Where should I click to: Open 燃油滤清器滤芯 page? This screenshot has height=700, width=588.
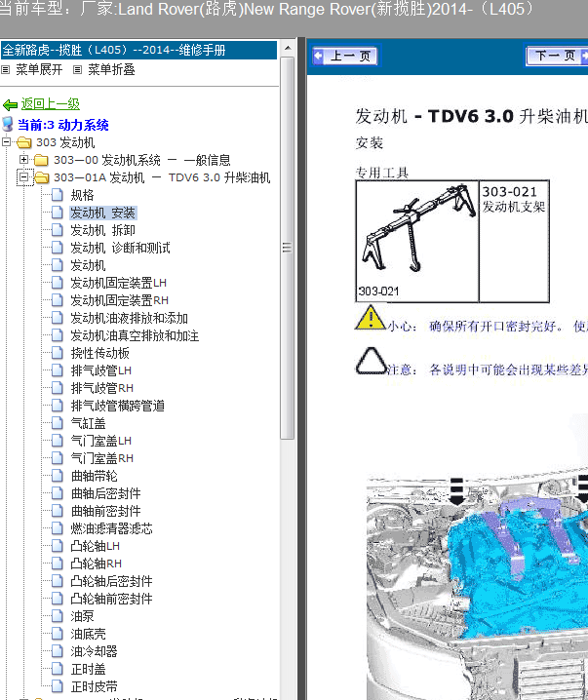pyautogui.click(x=111, y=528)
